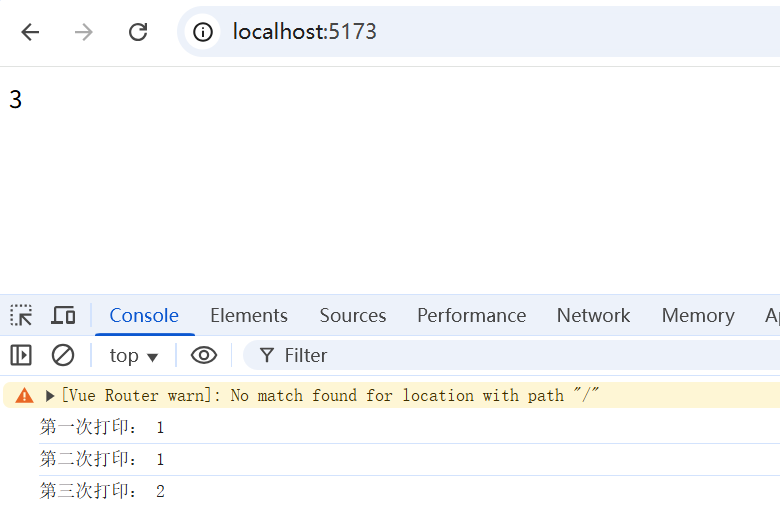
Task: Open the top JavaScript context dropdown
Action: click(133, 355)
